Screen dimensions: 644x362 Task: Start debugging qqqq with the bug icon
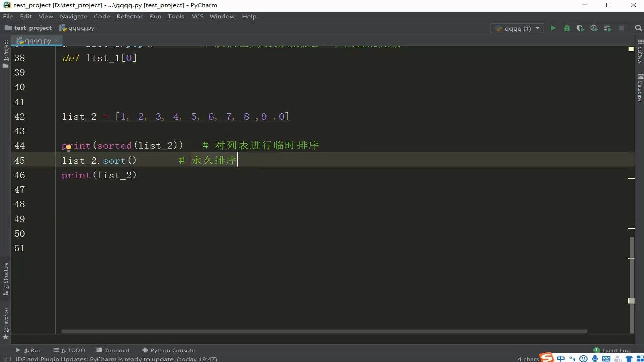(x=567, y=28)
